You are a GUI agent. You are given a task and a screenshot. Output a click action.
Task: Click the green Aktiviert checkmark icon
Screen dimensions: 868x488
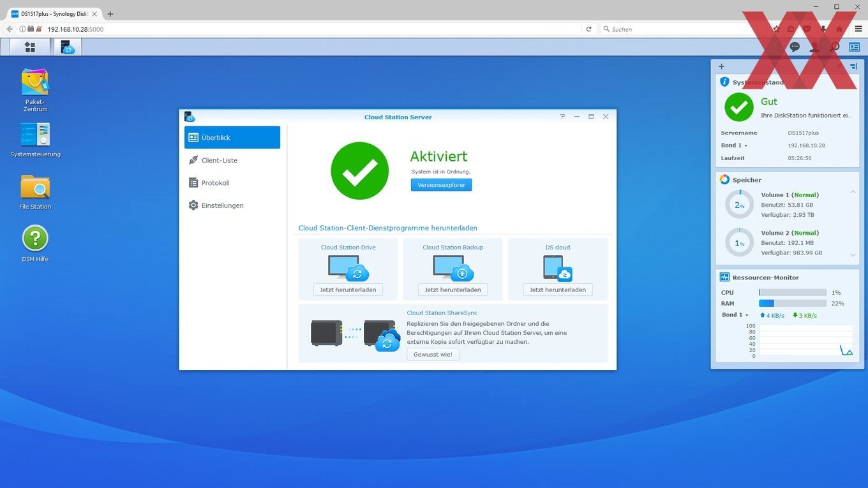pos(360,171)
